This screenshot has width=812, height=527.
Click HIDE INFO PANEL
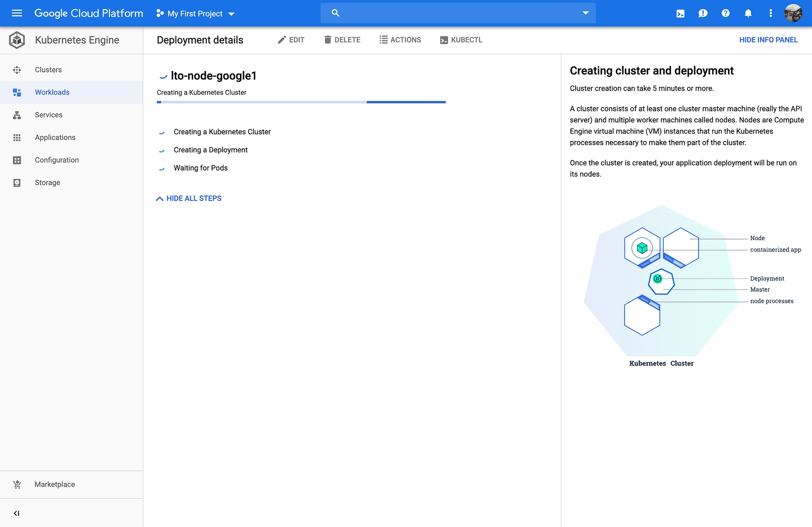tap(768, 40)
